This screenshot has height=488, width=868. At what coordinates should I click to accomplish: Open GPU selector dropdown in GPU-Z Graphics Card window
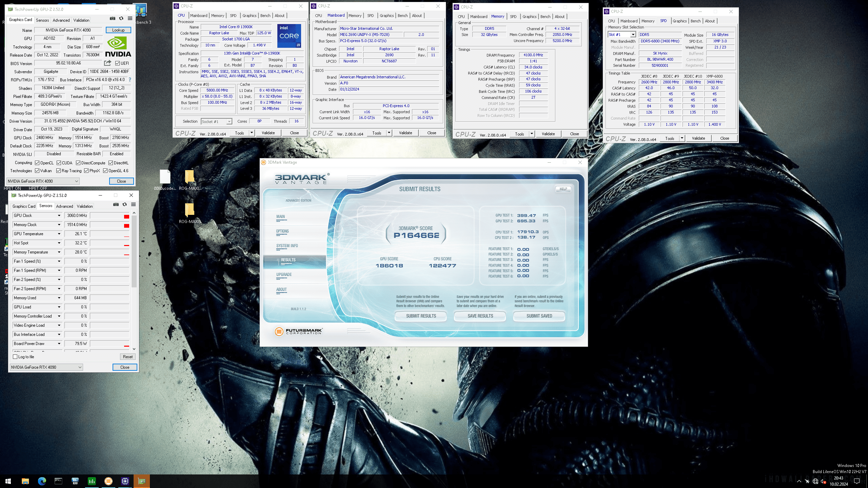pos(43,181)
